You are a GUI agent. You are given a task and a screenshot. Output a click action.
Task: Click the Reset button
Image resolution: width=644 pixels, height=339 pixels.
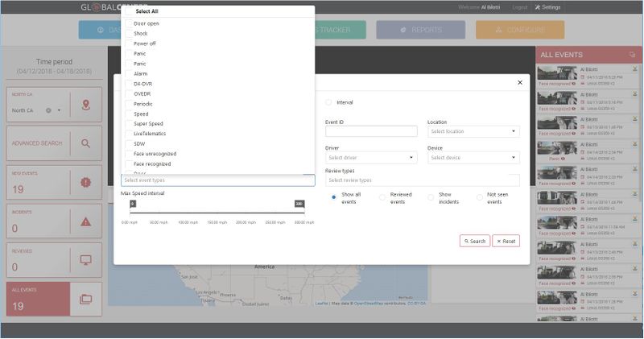[x=506, y=241]
